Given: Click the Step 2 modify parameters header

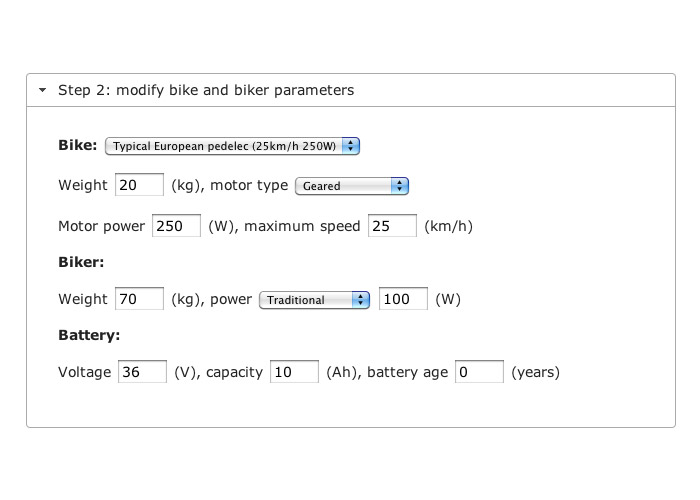Looking at the screenshot, I should (351, 90).
